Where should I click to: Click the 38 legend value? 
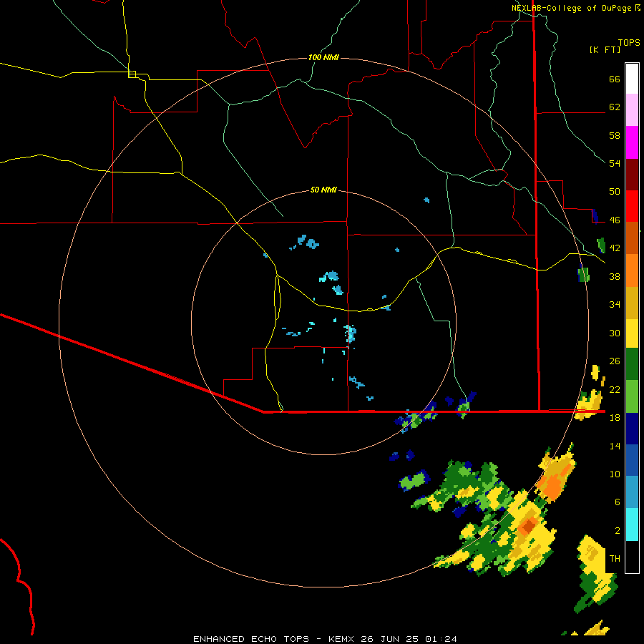tap(615, 276)
